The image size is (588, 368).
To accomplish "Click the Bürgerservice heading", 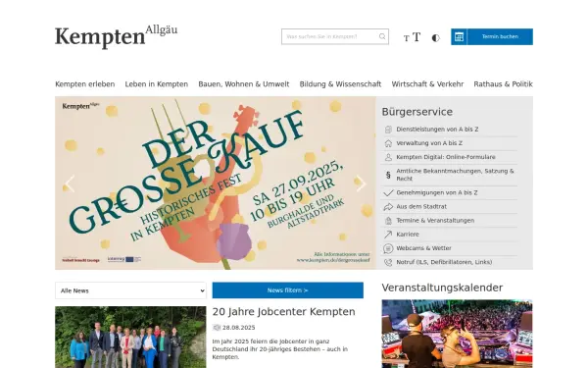I will coord(417,112).
